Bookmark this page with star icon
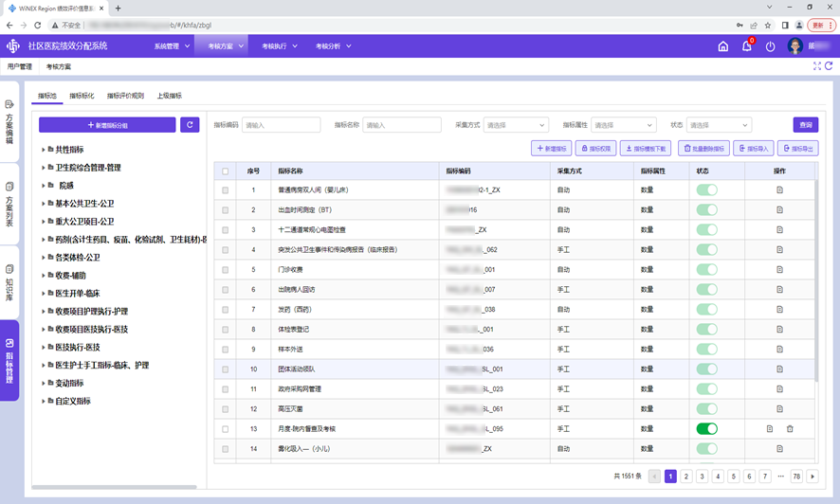This screenshot has width=840, height=504. point(768,26)
